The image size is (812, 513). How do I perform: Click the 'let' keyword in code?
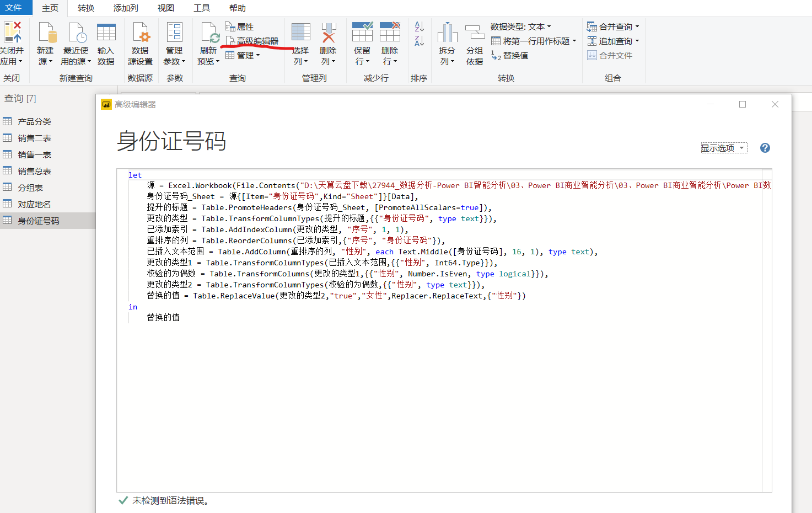135,175
